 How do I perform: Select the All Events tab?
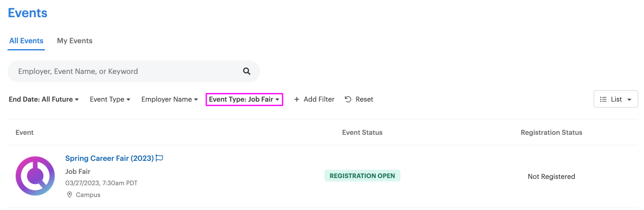pyautogui.click(x=26, y=41)
